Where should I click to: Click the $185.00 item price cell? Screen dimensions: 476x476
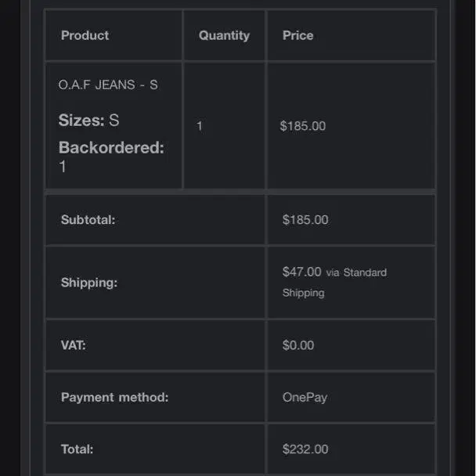[303, 126]
